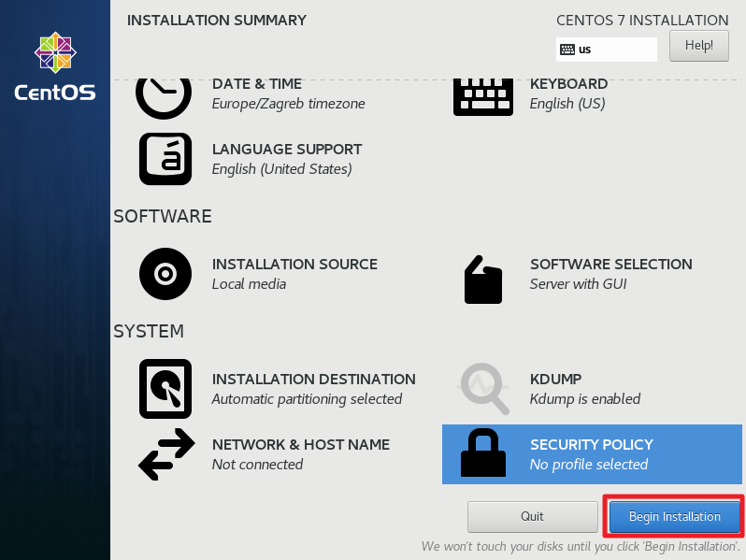Click the keyboard layout indicator icon
Image resolution: width=746 pixels, height=560 pixels.
567,50
